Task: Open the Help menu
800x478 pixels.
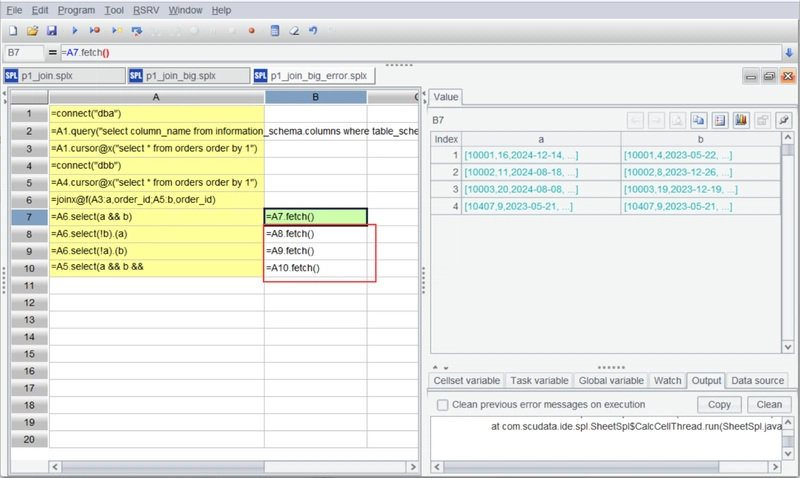Action: (x=221, y=10)
